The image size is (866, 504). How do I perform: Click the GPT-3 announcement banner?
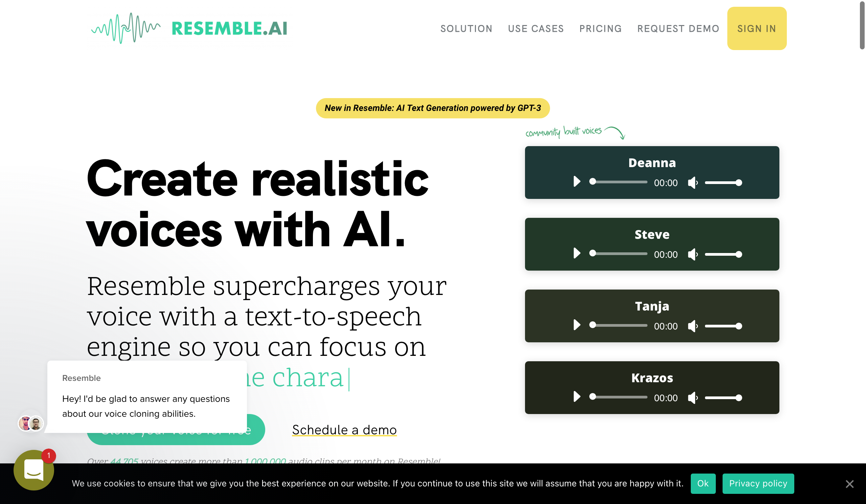433,108
